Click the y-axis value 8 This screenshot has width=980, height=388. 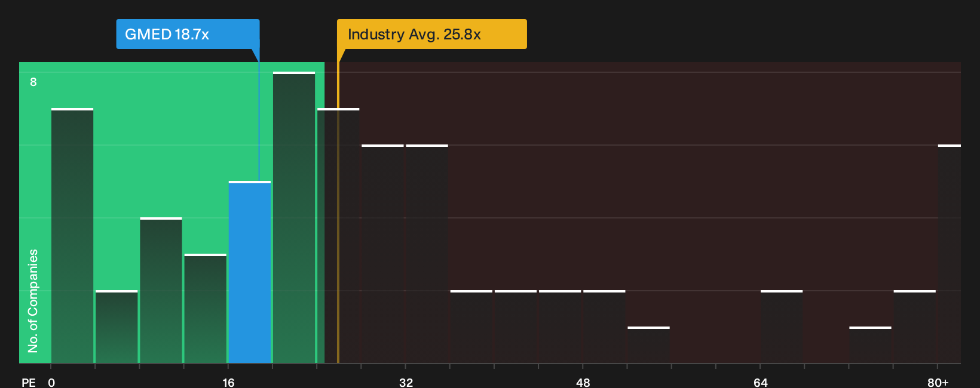pos(33,82)
